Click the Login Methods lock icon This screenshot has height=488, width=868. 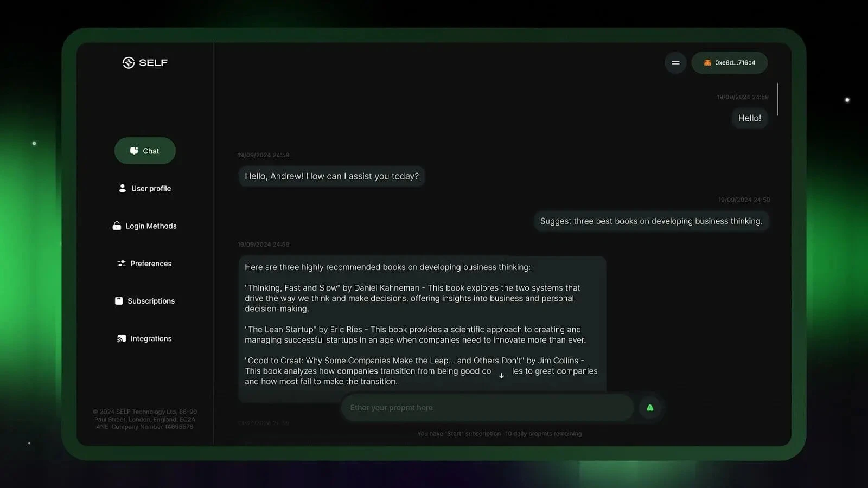117,226
